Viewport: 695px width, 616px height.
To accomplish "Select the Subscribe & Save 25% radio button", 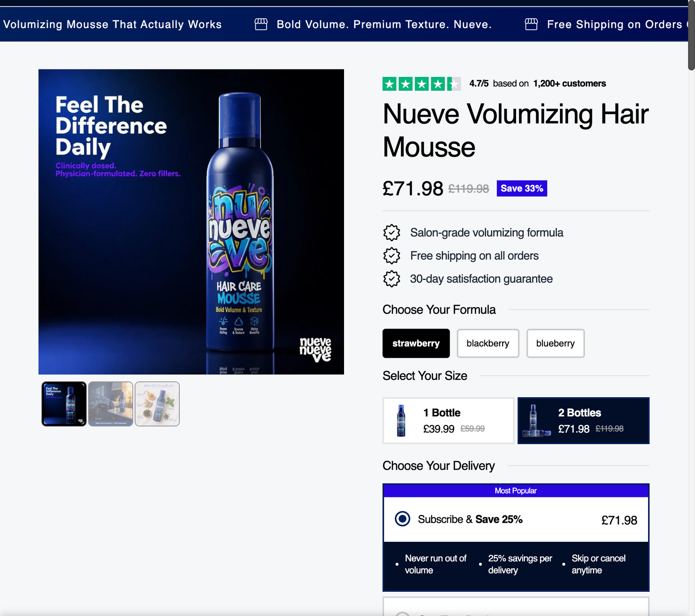I will pyautogui.click(x=403, y=519).
